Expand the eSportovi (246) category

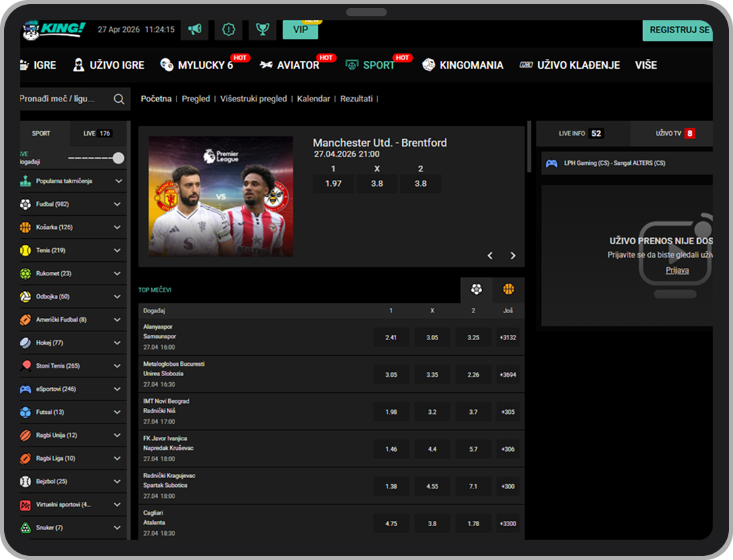point(118,389)
